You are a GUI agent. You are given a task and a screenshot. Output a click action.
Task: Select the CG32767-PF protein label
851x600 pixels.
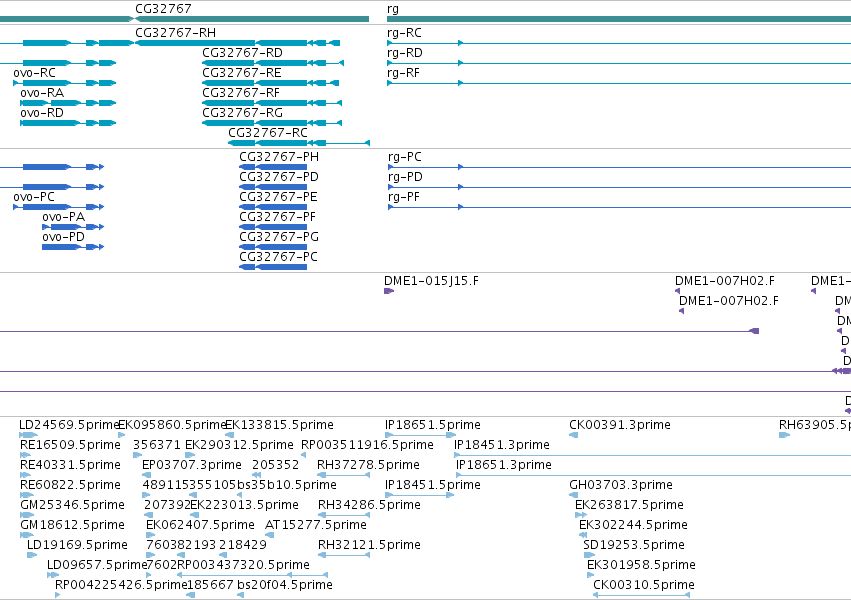point(277,217)
